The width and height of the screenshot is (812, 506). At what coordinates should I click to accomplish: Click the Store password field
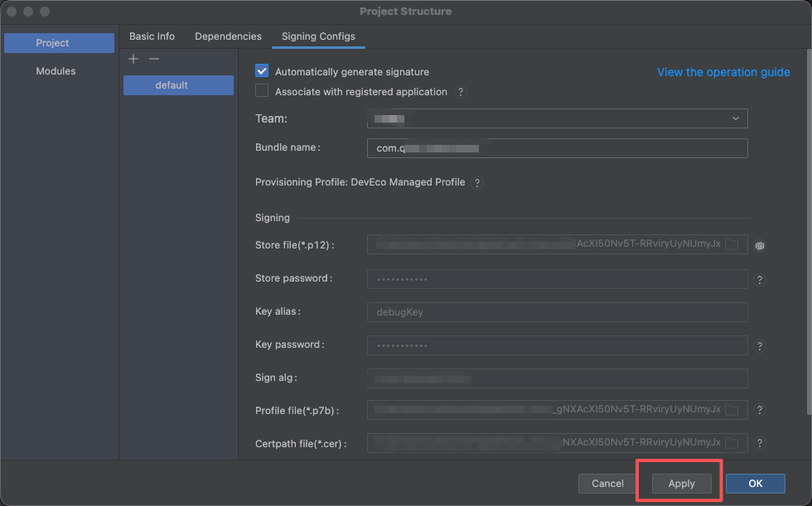[x=557, y=279]
